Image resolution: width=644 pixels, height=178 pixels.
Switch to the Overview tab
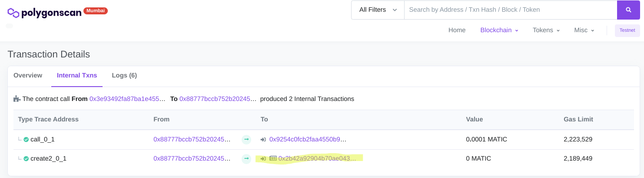(28, 75)
